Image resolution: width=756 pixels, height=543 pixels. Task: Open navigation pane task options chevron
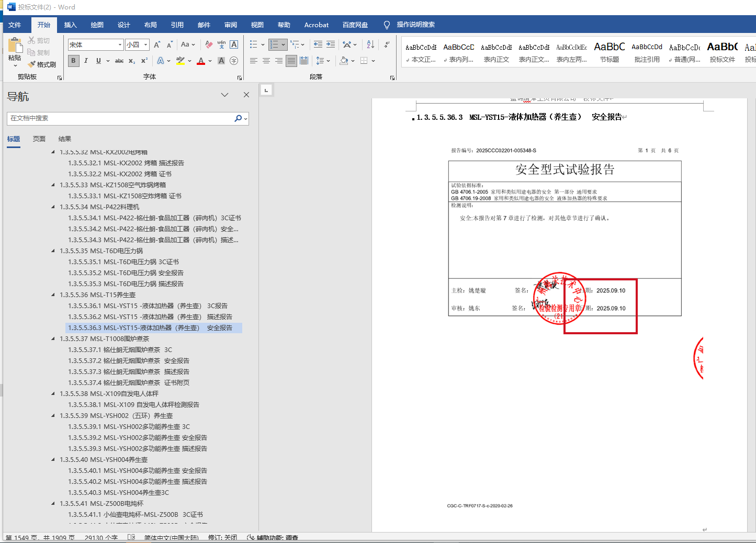click(x=224, y=95)
